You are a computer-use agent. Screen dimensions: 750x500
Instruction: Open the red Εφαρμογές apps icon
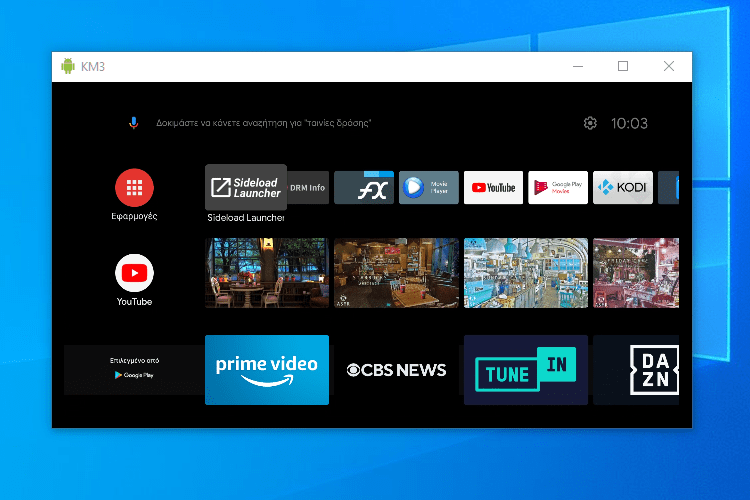(134, 188)
